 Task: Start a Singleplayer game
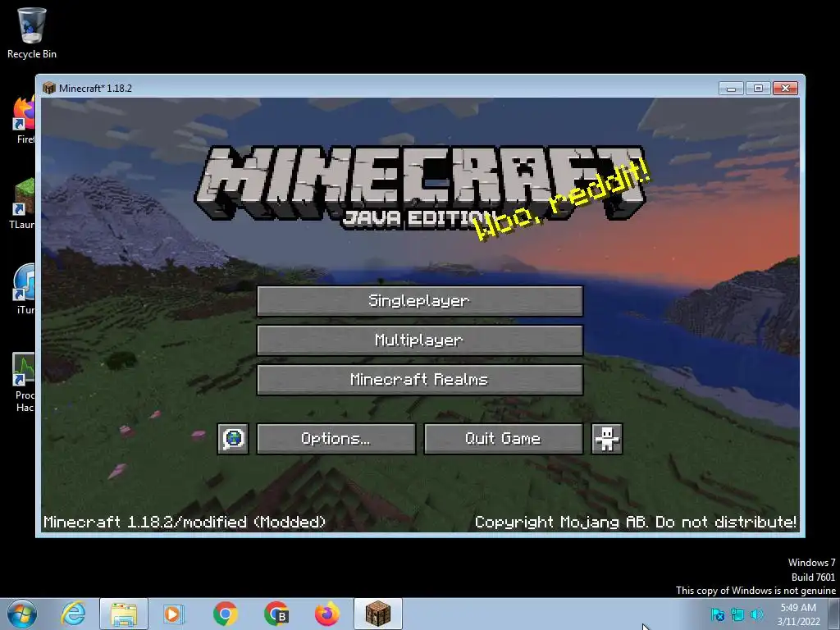tap(419, 301)
